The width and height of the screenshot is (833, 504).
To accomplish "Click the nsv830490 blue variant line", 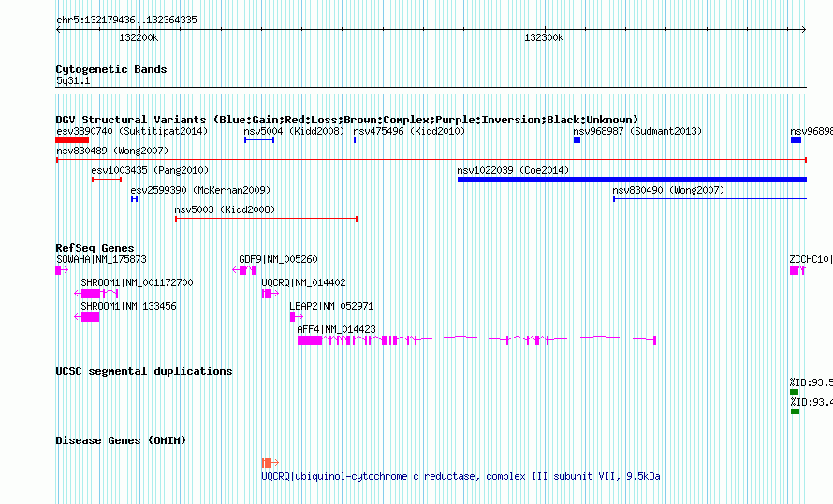I will (709, 199).
